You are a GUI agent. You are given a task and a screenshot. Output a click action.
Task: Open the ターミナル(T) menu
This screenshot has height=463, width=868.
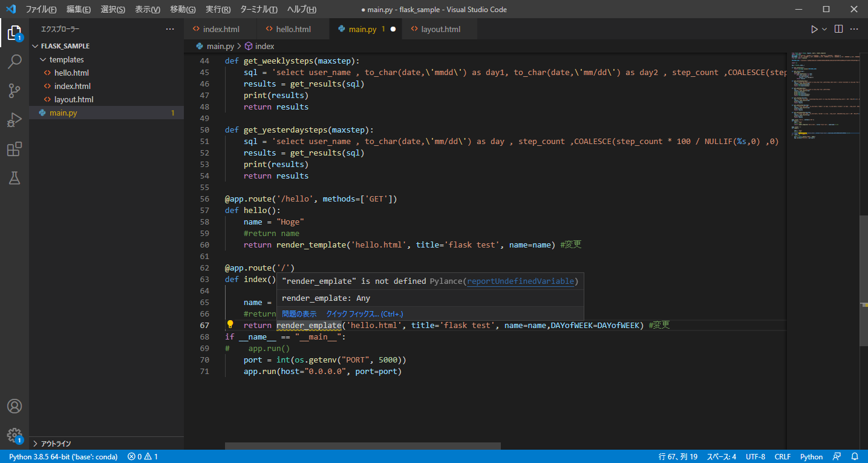pos(258,10)
